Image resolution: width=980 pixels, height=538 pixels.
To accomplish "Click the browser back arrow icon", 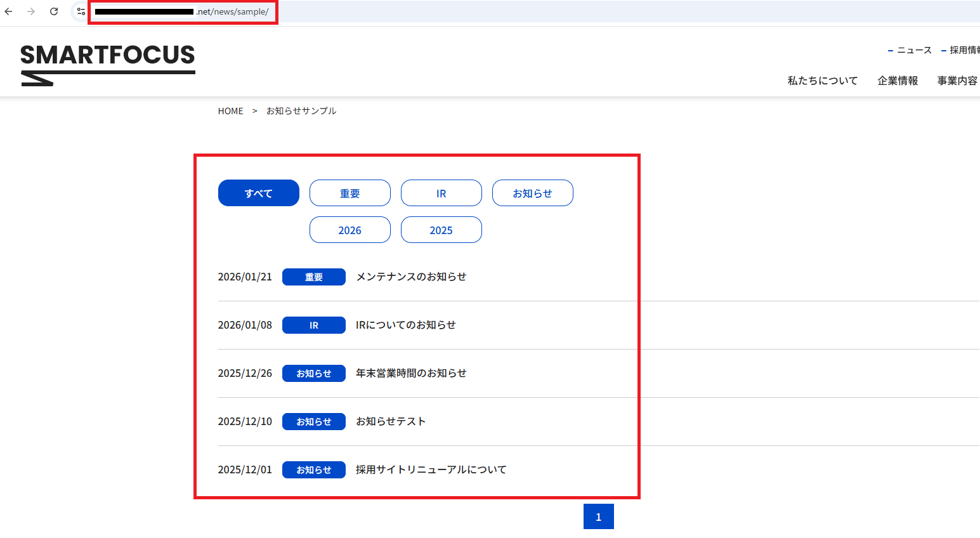I will (9, 11).
